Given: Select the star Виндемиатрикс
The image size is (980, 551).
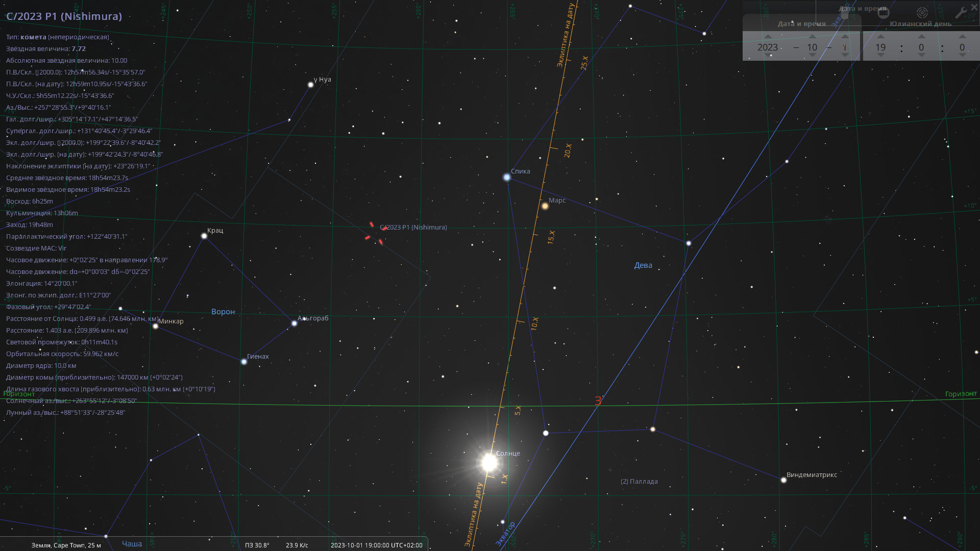Looking at the screenshot, I should (783, 480).
